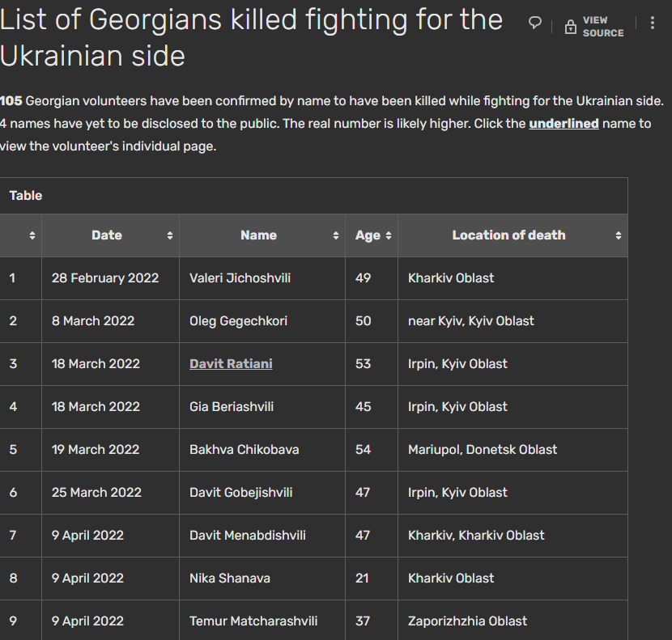The image size is (672, 640).
Task: Select name Davit Menabdishvili
Action: pyautogui.click(x=248, y=535)
